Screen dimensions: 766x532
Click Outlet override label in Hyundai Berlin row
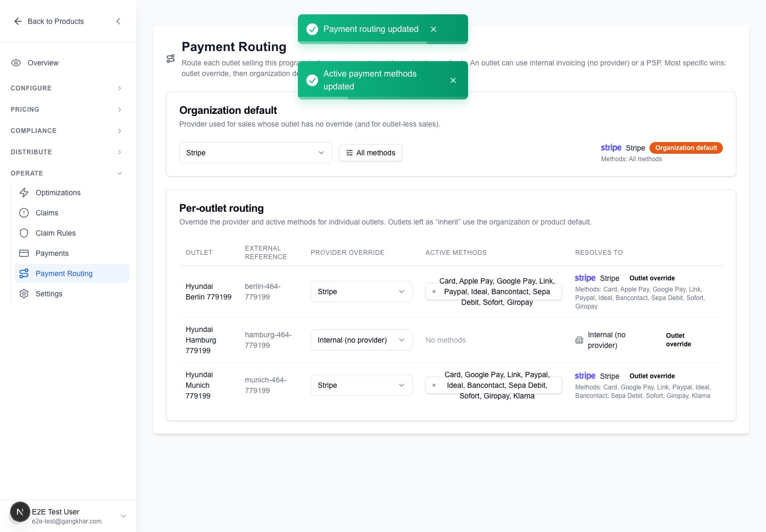click(652, 278)
